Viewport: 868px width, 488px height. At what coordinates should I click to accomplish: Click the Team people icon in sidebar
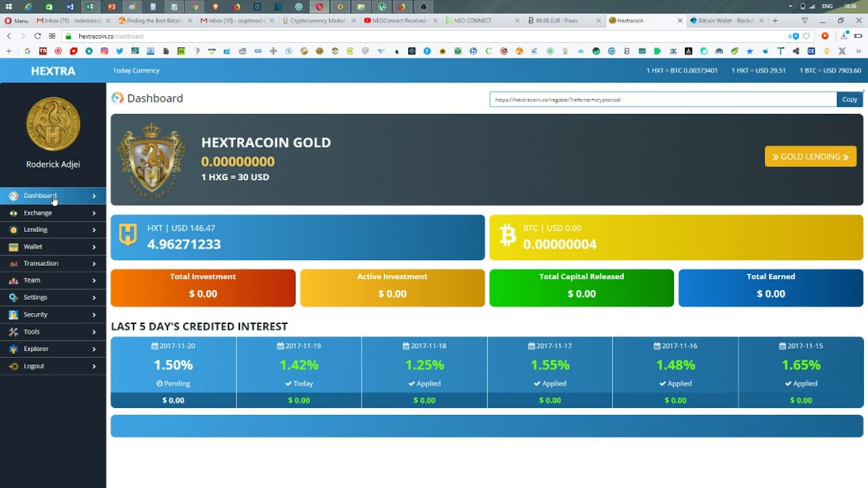click(x=14, y=281)
